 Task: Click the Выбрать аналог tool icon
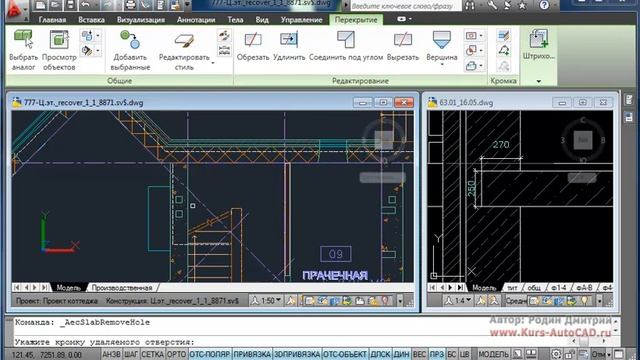[23, 39]
